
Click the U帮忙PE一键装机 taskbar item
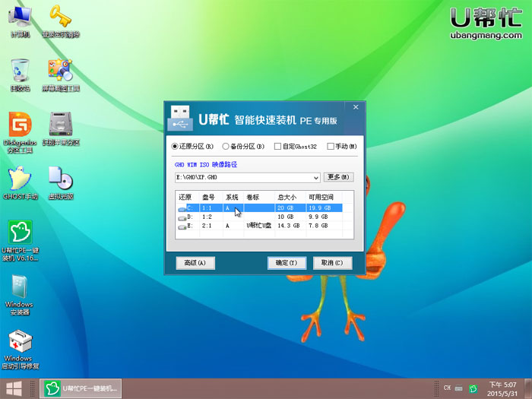[x=81, y=388]
